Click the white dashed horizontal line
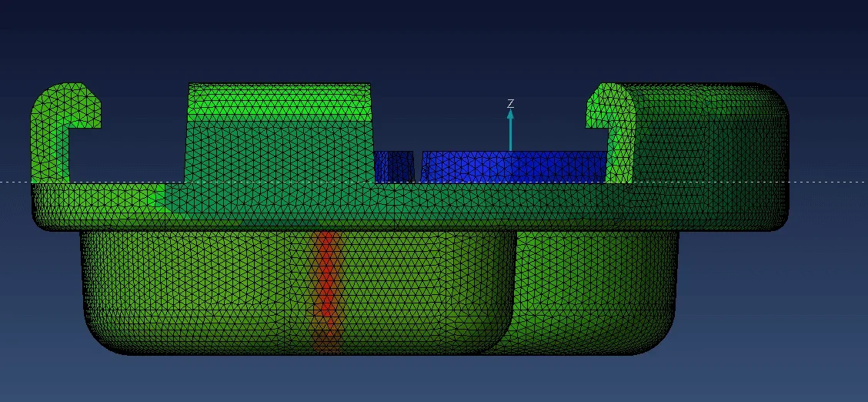Viewport: 868px width, 402px height. point(15,183)
